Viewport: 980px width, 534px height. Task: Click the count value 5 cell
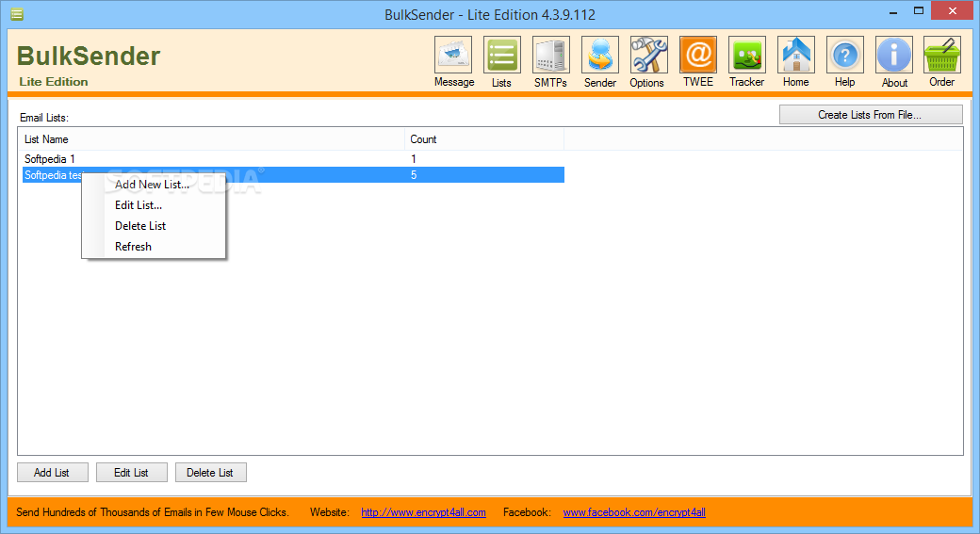[x=414, y=175]
